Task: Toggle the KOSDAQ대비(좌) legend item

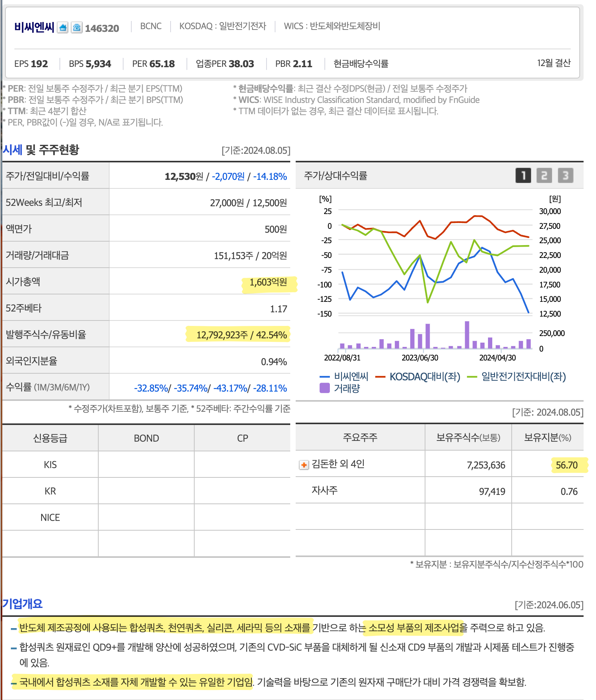Action: tap(418, 376)
